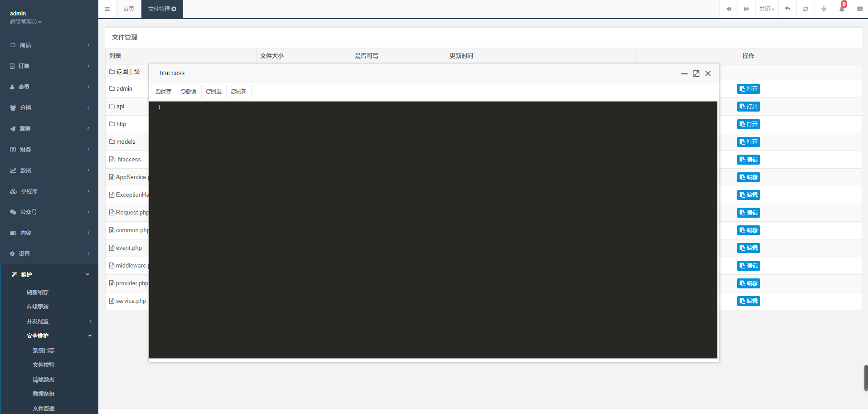This screenshot has height=414, width=868.
Task: Expand the 营销 sidebar menu
Action: 49,128
